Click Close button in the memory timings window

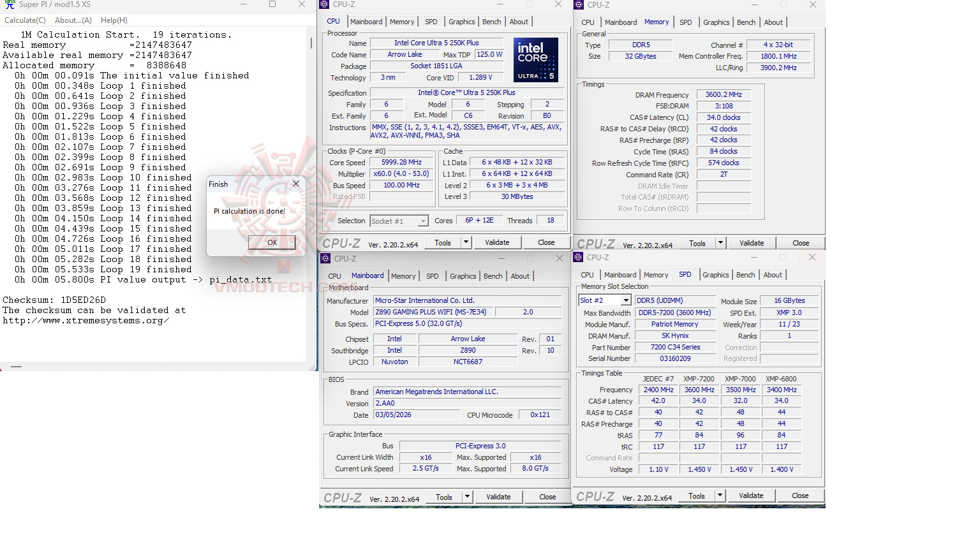coord(801,243)
